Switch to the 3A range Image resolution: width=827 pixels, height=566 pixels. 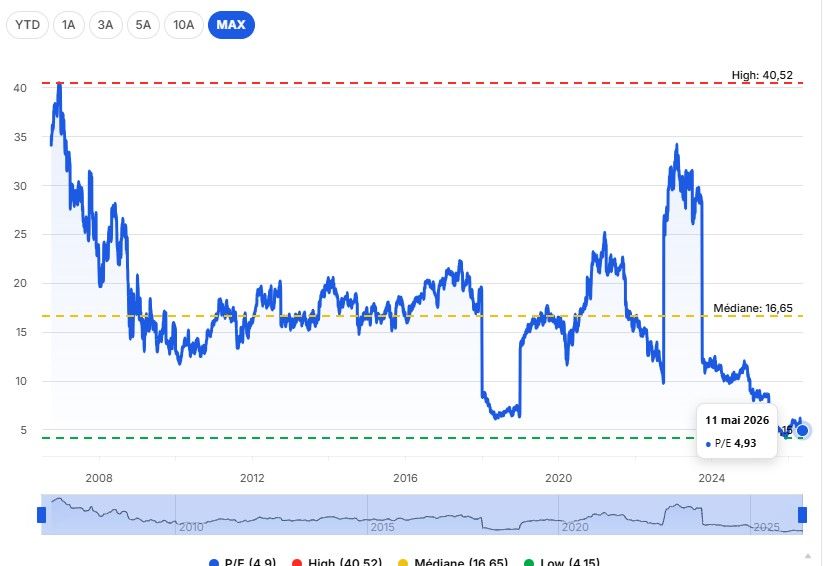coord(105,25)
